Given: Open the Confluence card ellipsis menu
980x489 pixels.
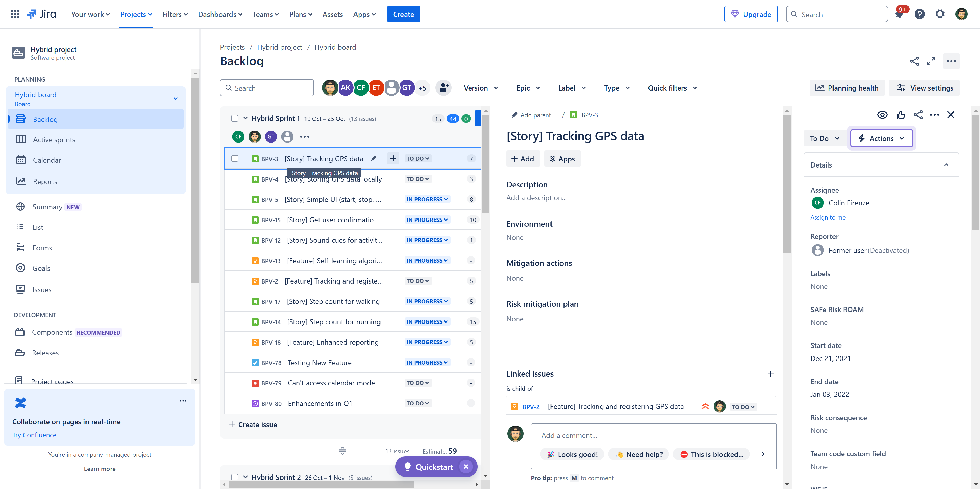Looking at the screenshot, I should (x=183, y=401).
